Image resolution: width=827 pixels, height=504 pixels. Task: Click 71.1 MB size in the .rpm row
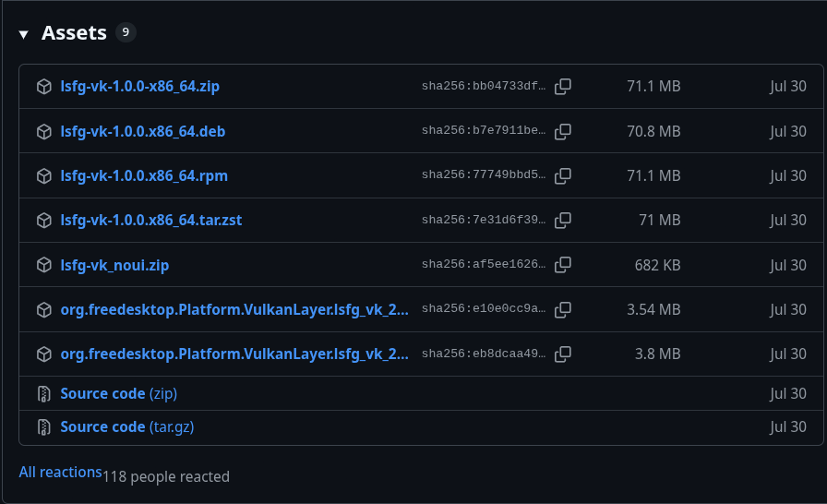(x=653, y=175)
